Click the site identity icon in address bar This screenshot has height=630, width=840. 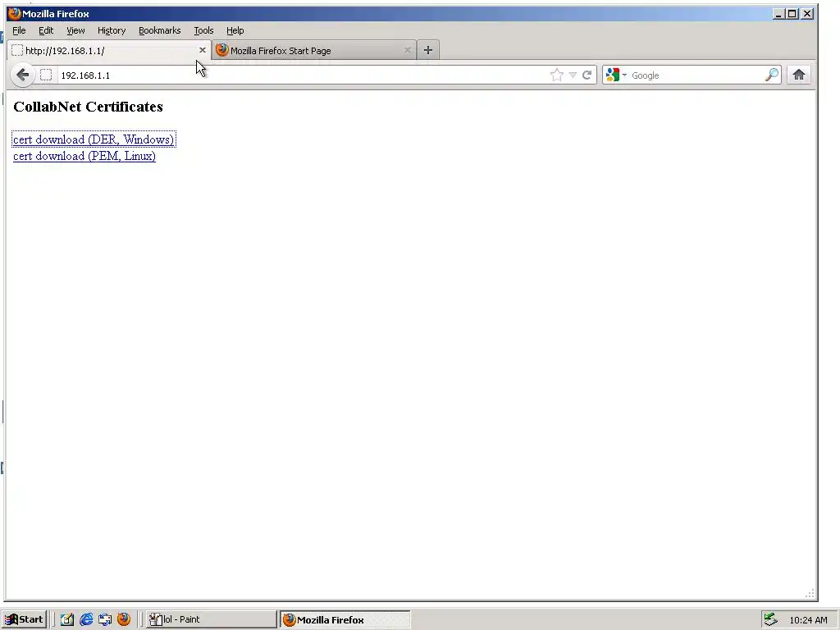(46, 75)
